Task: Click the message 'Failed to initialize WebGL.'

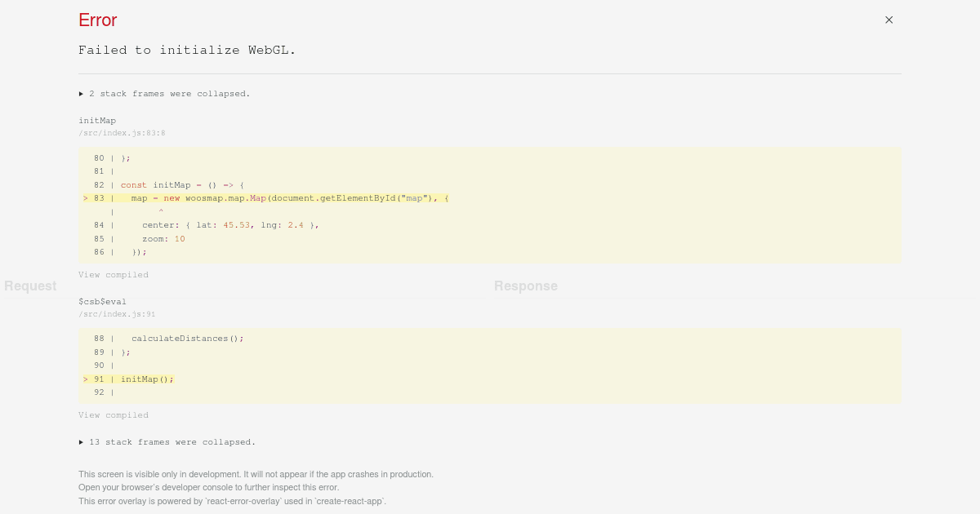Action: tap(187, 51)
